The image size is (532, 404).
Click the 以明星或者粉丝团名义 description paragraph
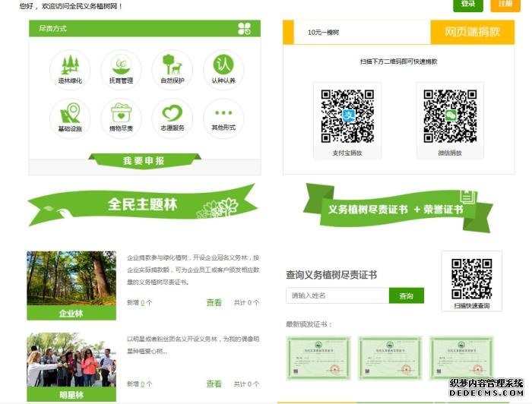point(193,345)
